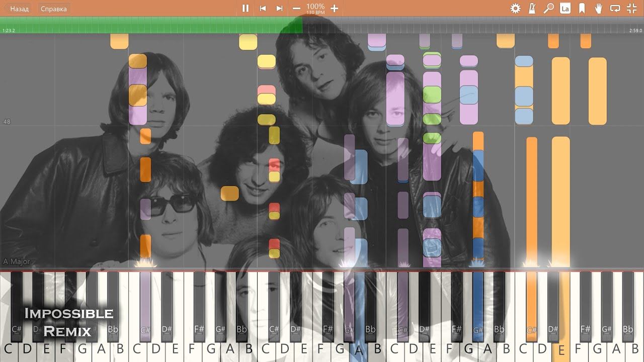Exit full screen with the shrink icon
The width and height of the screenshot is (644, 362).
point(632,8)
